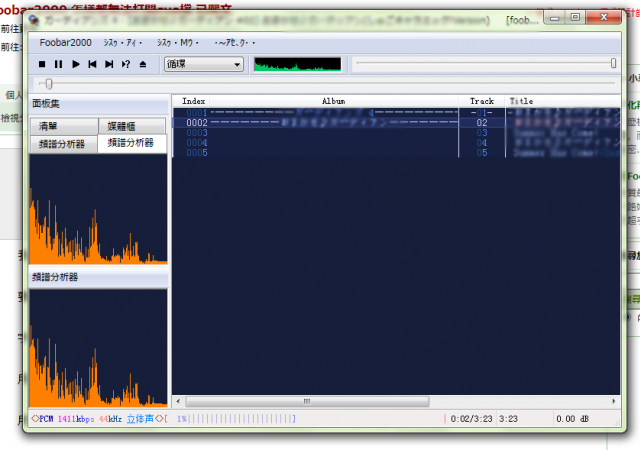
Task: Open the third menu bar item with M in its label
Action: click(178, 42)
